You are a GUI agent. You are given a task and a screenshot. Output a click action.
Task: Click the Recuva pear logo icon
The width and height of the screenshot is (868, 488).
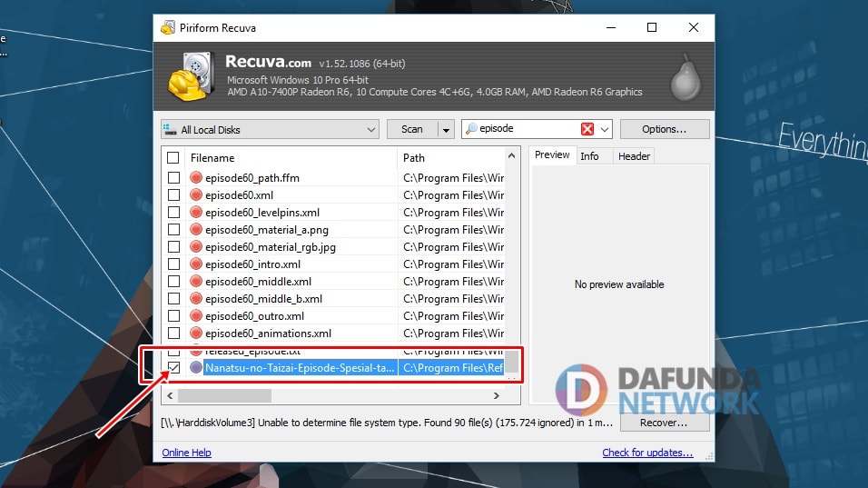coord(685,78)
